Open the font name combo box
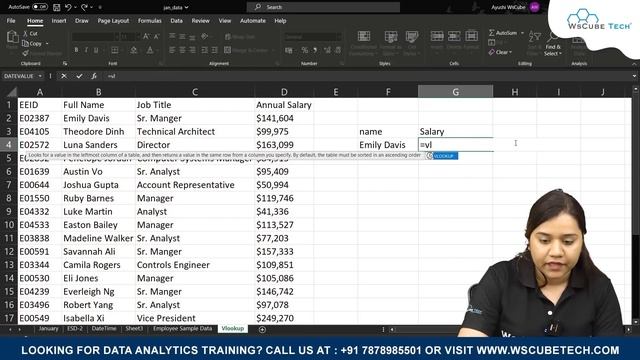 [x=96, y=37]
